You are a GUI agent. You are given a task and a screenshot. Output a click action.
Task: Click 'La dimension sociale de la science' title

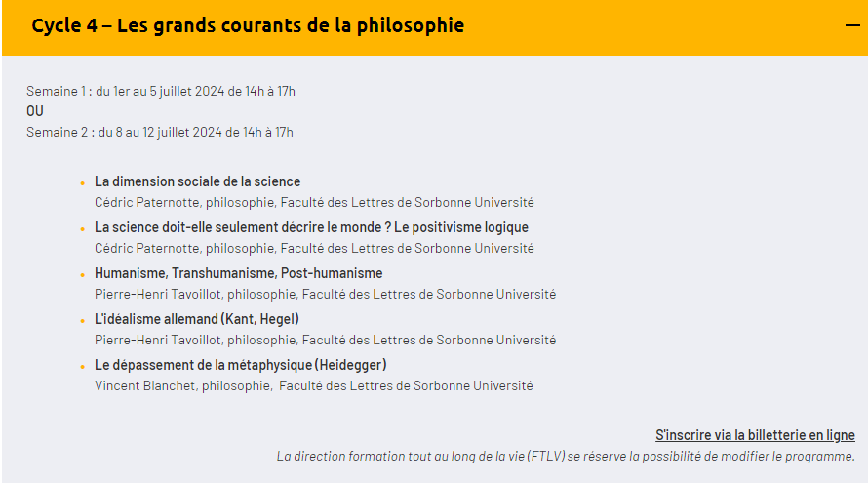click(197, 181)
